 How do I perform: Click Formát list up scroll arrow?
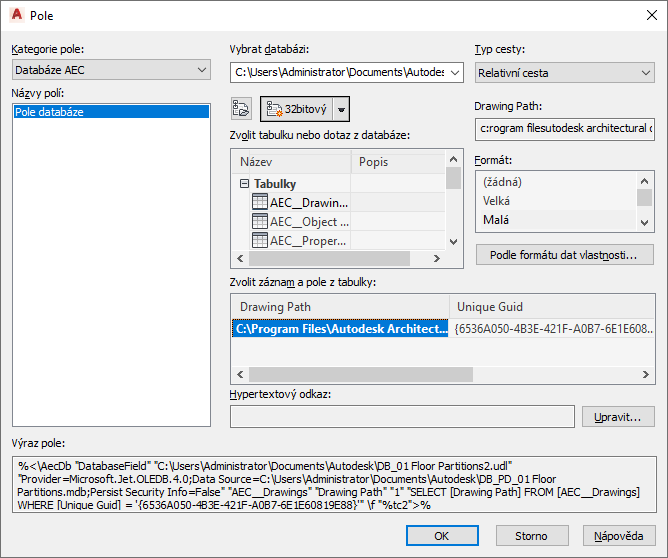645,181
